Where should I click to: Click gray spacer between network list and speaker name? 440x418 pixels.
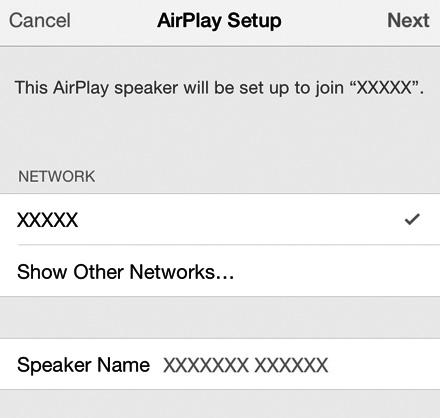220,317
